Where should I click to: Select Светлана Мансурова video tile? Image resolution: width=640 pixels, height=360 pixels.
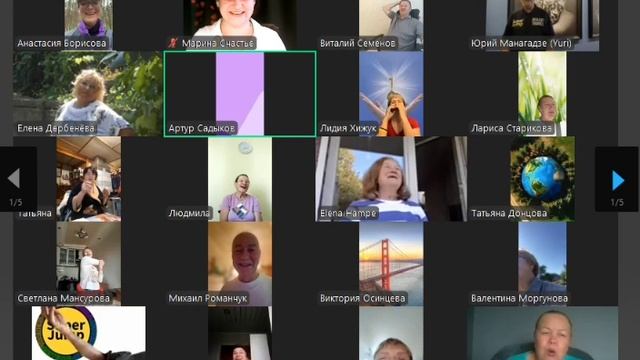pos(89,264)
